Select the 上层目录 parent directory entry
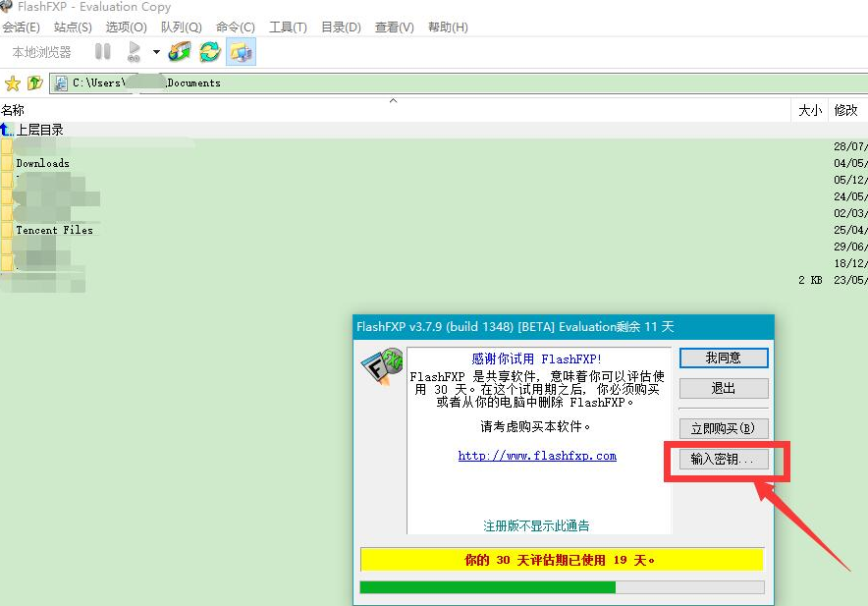 (39, 130)
